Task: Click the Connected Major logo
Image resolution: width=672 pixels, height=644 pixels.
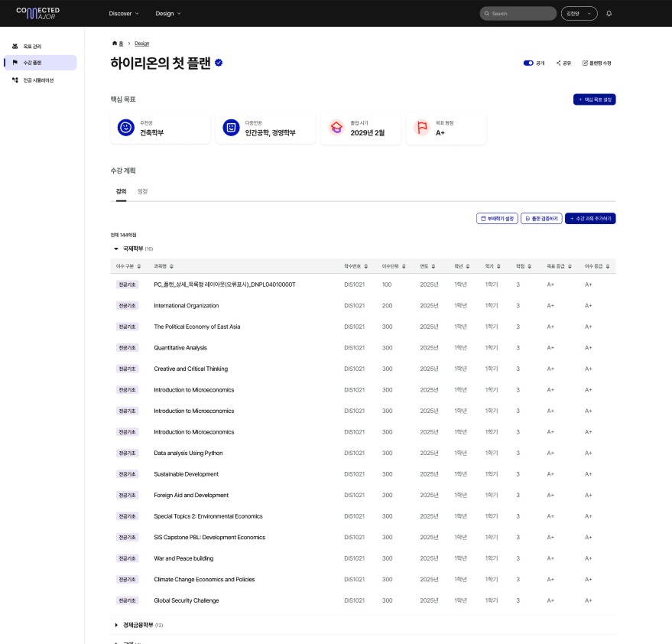Action: [x=37, y=13]
